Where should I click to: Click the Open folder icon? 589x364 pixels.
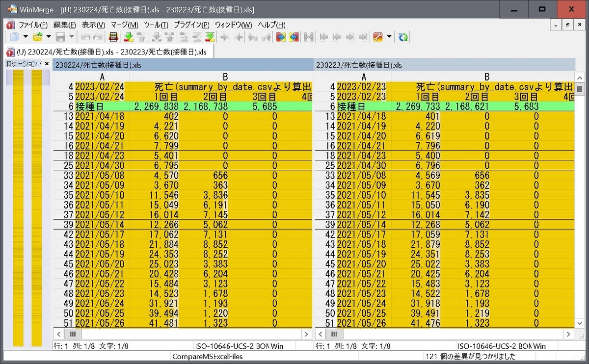(x=37, y=37)
